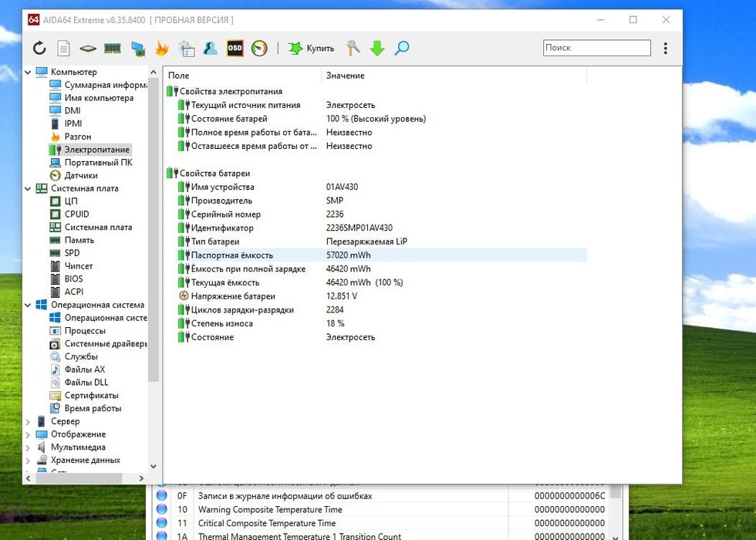
Task: Select the Чипсет tree item
Action: pos(79,265)
